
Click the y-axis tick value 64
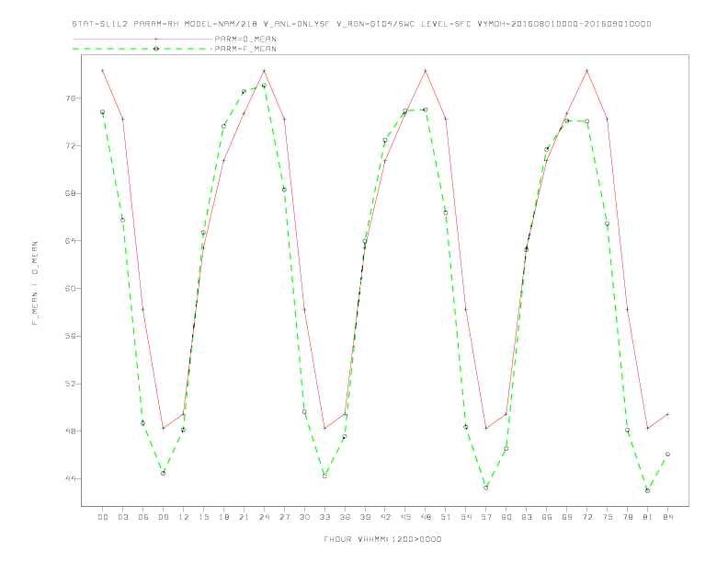click(70, 241)
